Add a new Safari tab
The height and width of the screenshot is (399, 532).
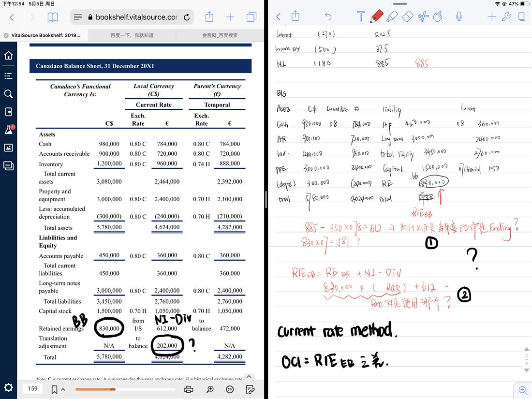click(x=230, y=17)
